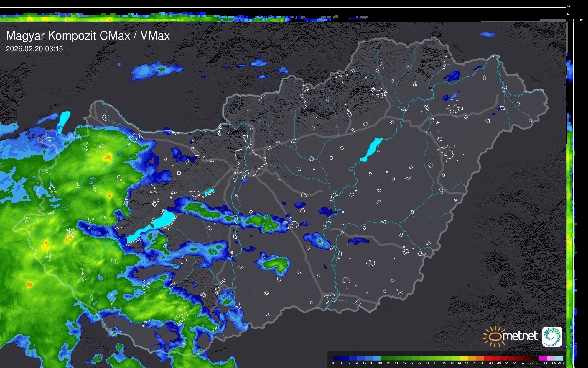Click the dBZ unit label
Screen dimensions: 588x368
[x=561, y=363]
